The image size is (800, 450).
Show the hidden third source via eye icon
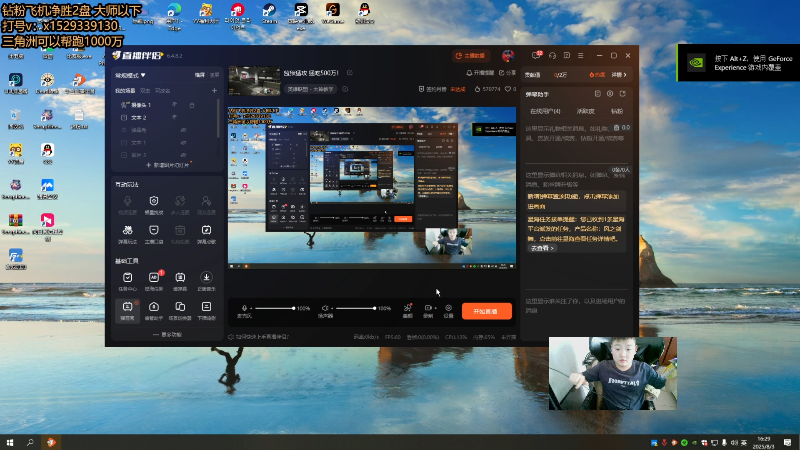click(183, 130)
